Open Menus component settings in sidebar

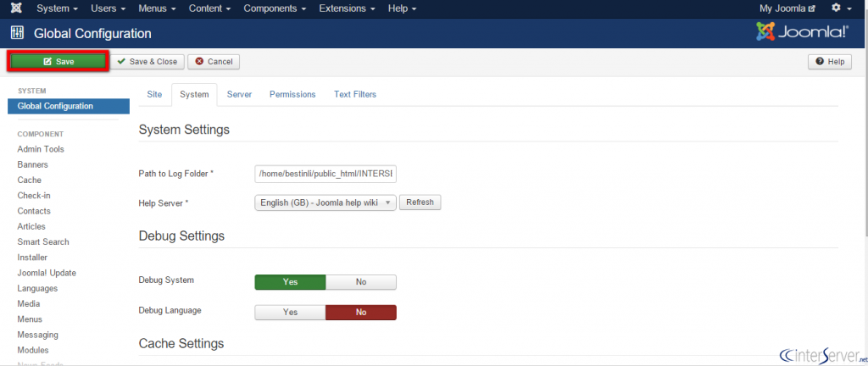[x=30, y=319]
